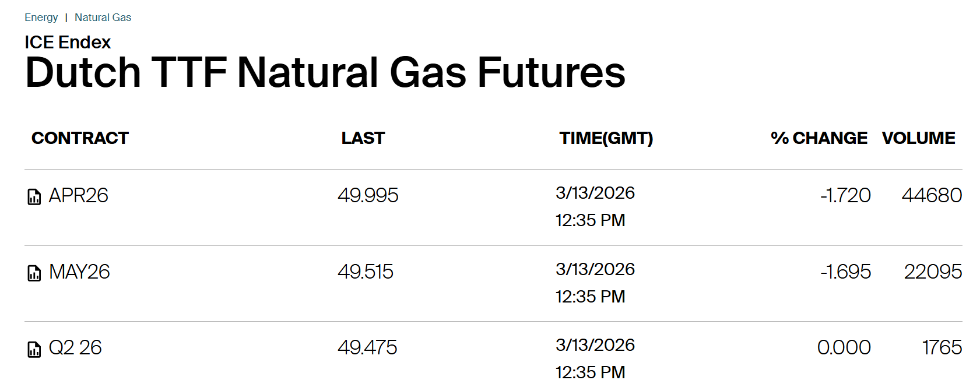Click the ICE Endex subtitle text

pos(68,43)
